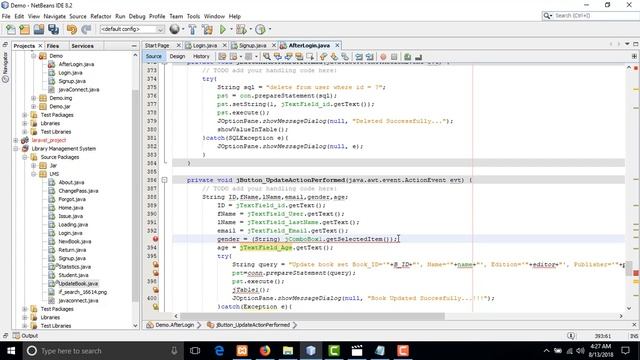Open the Output window button
The height and width of the screenshot is (360, 640).
coord(25,336)
